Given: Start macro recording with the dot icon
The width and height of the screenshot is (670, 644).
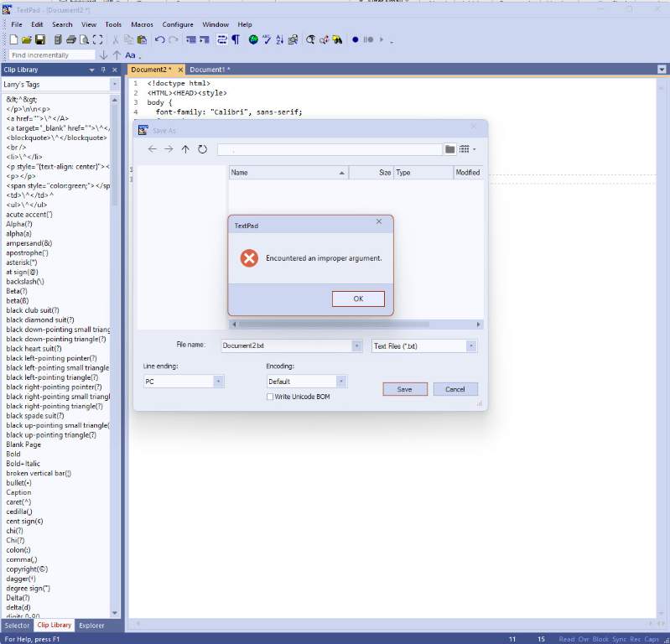Looking at the screenshot, I should coord(355,39).
